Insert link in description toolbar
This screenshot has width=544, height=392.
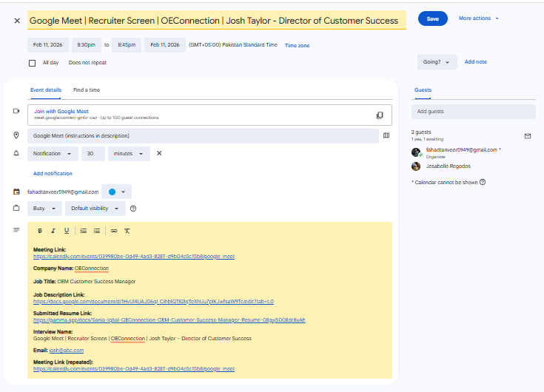(114, 231)
